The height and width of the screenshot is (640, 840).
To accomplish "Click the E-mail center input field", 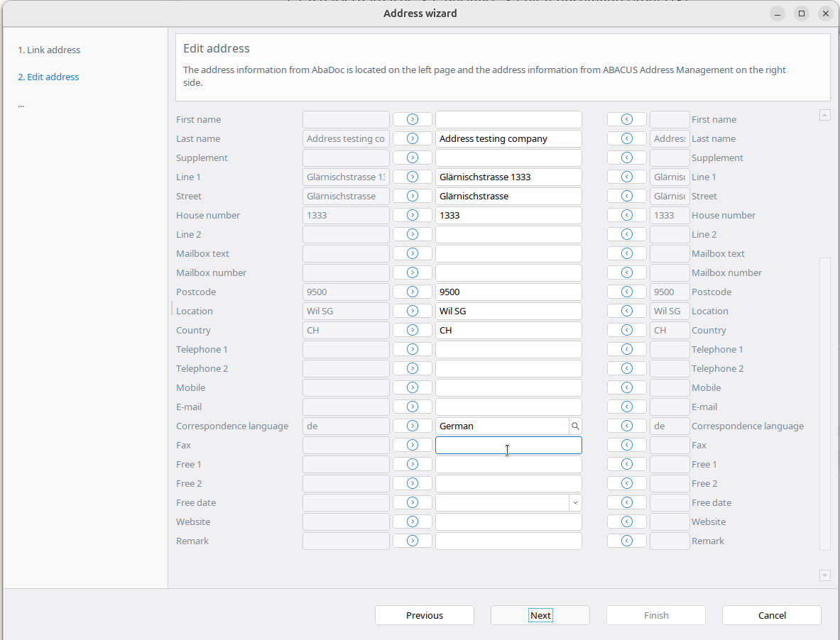I will click(x=508, y=407).
